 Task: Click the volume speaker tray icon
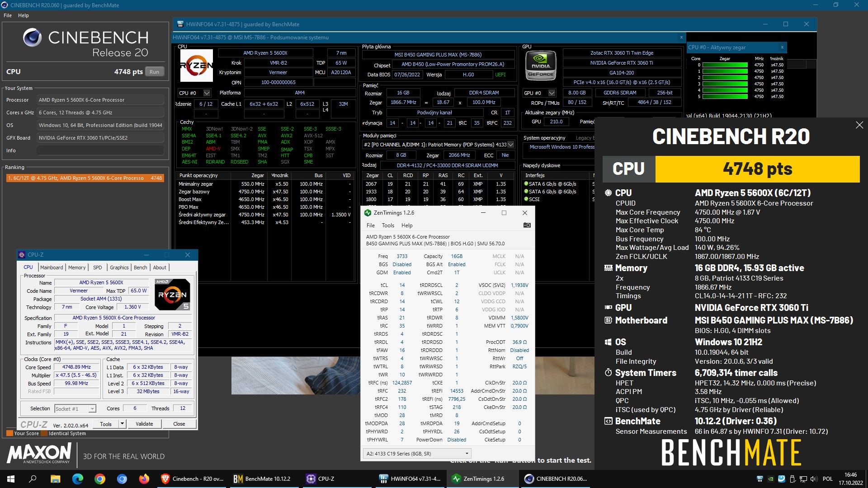[814, 479]
